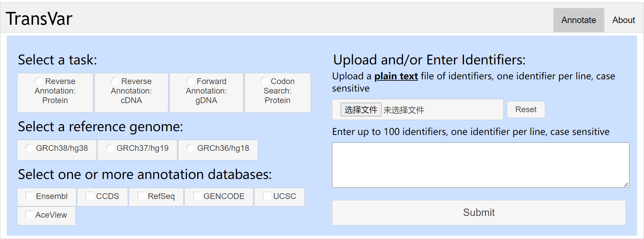This screenshot has height=239, width=644.
Task: Select Reverse Annotation: Protein task
Action: (39, 81)
